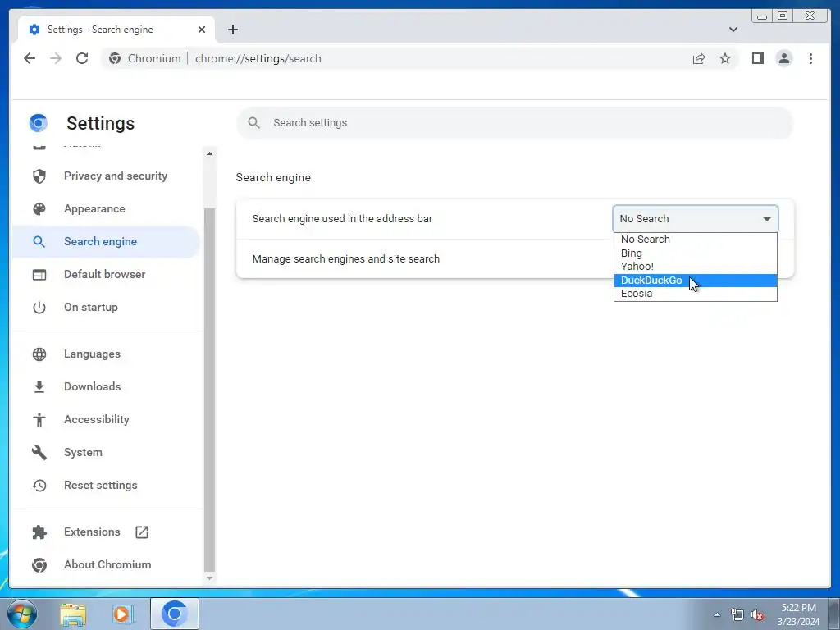This screenshot has width=840, height=630.
Task: Click the taskbar clock showing 5:22 PM
Action: [798, 614]
